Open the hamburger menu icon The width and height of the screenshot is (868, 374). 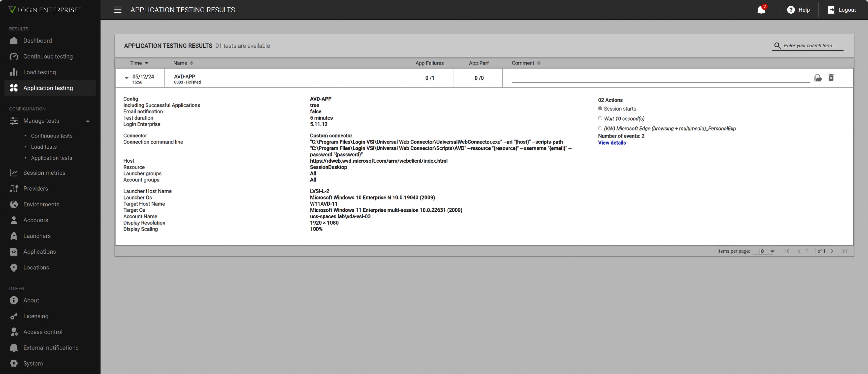118,10
